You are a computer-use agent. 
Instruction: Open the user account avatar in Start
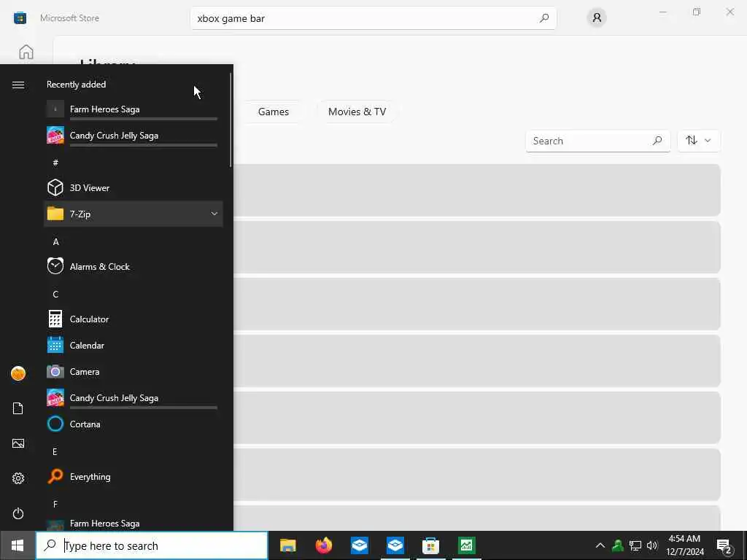18,373
